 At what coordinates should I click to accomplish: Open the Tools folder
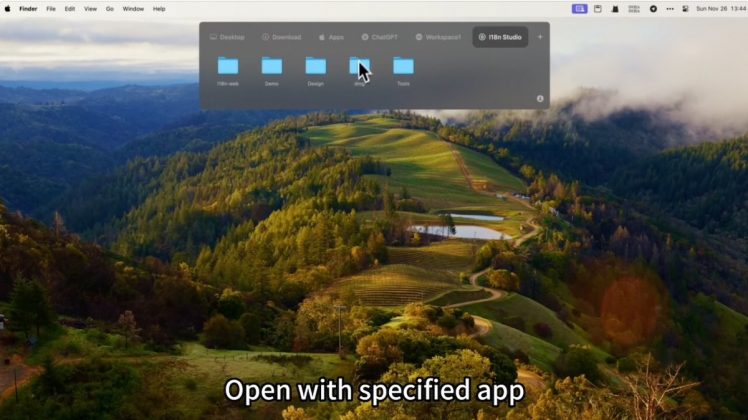(x=403, y=66)
